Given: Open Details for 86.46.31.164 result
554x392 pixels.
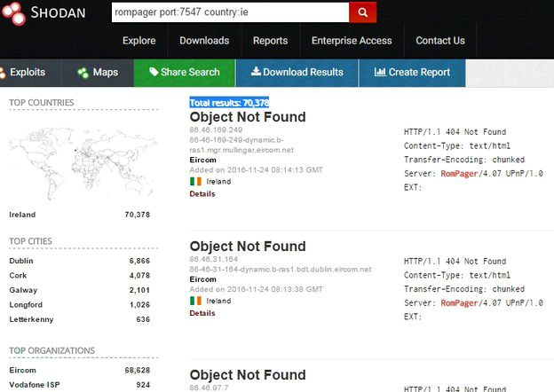Looking at the screenshot, I should [202, 313].
